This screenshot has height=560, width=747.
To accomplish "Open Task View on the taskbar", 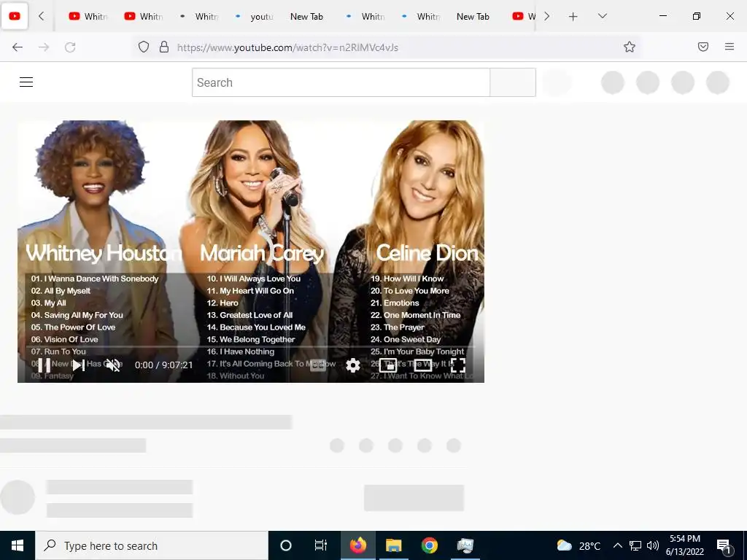I will [x=321, y=545].
